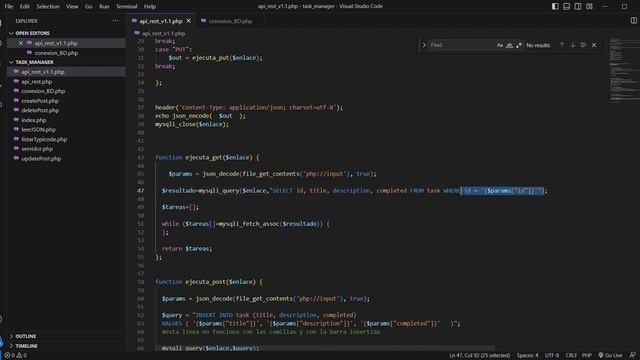Toggle Use Regular Expression in Find
The width and height of the screenshot is (640, 360).
click(518, 45)
